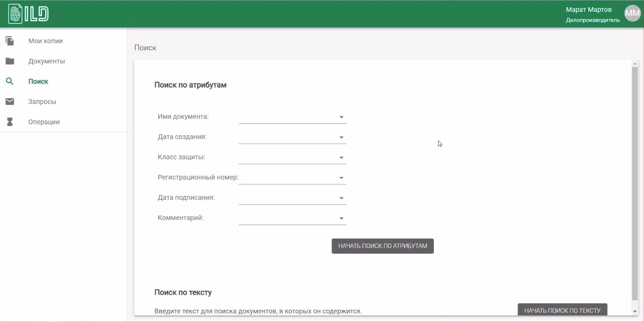Expand the Дата подписания dropdown arrow
The image size is (644, 322).
[x=341, y=198]
